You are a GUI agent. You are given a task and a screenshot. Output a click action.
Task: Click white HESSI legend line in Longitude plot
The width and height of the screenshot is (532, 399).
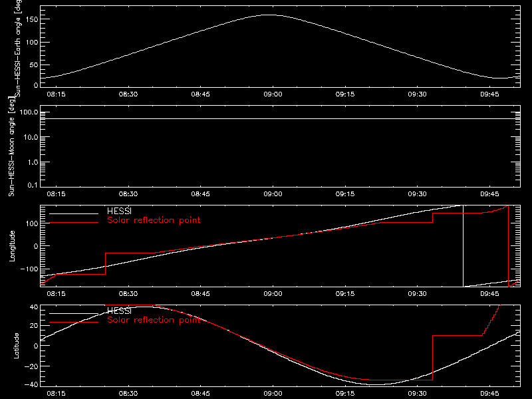(74, 213)
